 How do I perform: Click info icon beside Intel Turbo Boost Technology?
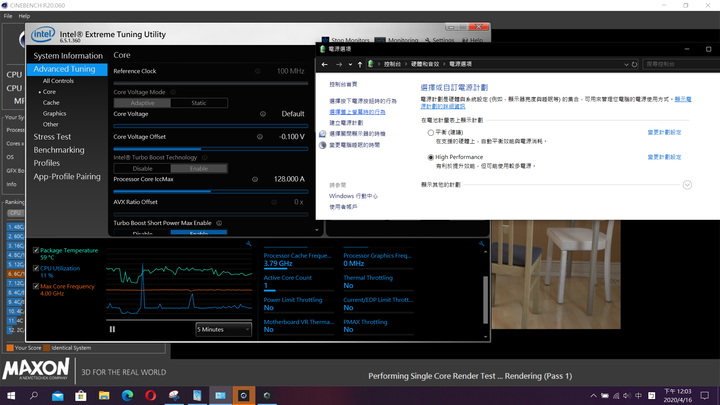pos(205,158)
